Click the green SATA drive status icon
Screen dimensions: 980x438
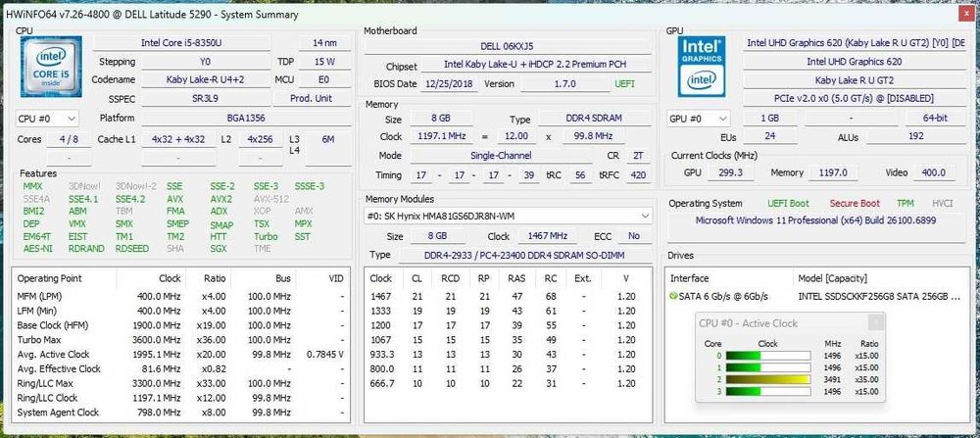(673, 296)
